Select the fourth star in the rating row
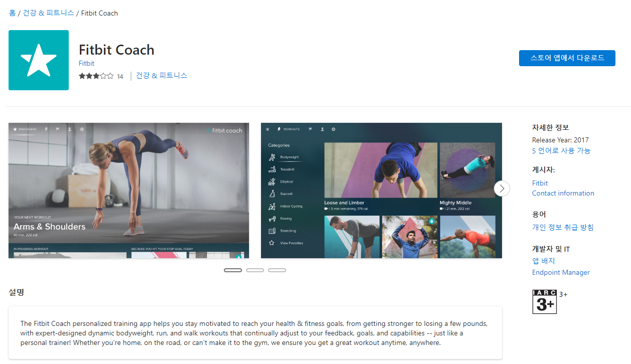The image size is (631, 364). pyautogui.click(x=105, y=76)
